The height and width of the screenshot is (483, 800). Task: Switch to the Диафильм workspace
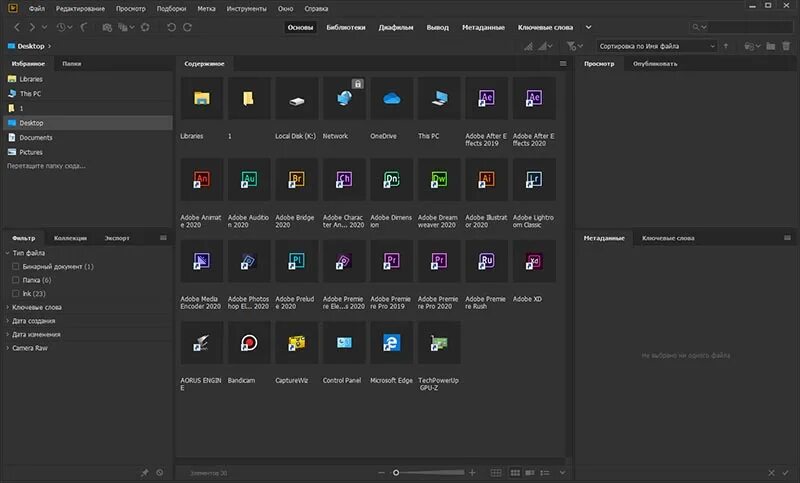[396, 27]
